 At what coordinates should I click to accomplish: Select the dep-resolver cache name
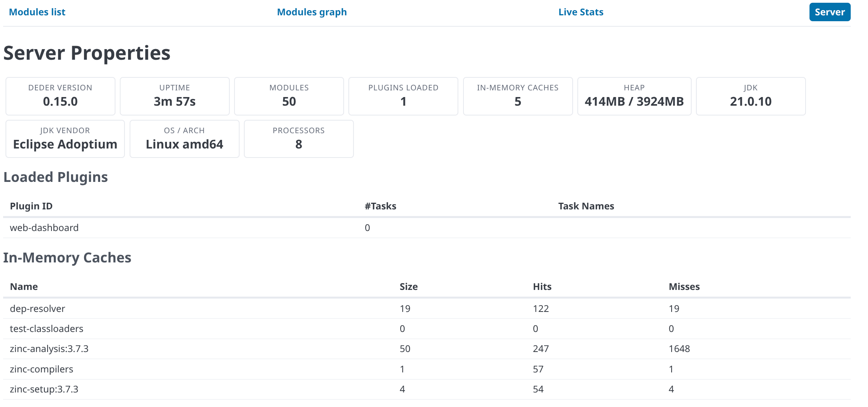[x=37, y=309]
